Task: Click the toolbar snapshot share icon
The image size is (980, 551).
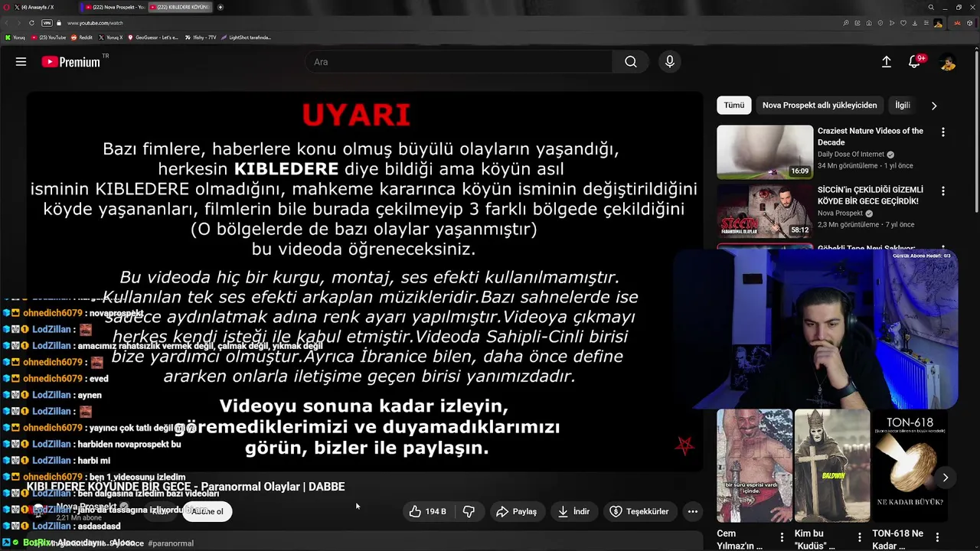Action: [857, 23]
